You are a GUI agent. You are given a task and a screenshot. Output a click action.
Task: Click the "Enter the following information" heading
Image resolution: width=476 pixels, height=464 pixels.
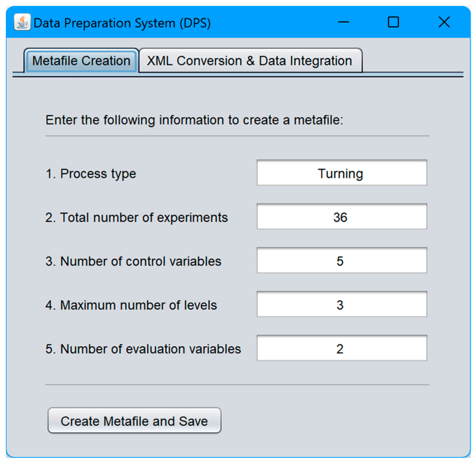point(194,120)
